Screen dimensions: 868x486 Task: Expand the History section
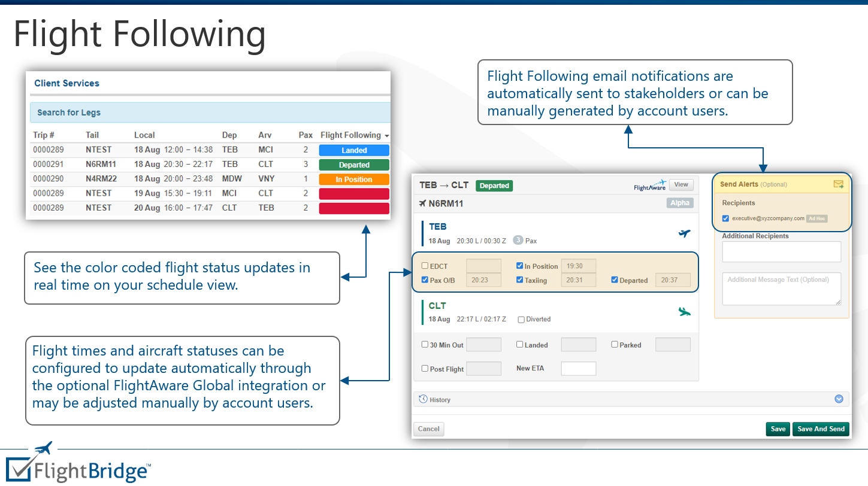pos(839,399)
